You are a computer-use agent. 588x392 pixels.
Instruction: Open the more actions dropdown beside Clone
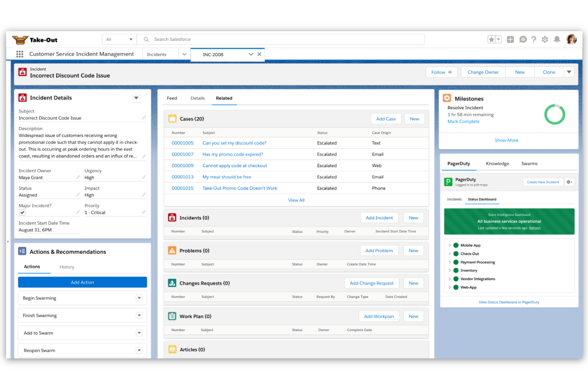pyautogui.click(x=569, y=72)
